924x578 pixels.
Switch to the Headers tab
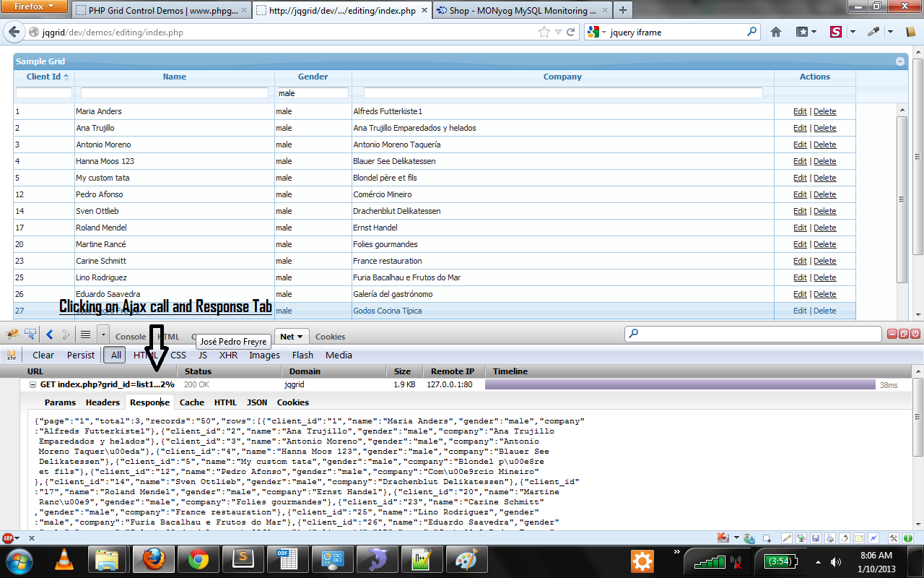103,402
